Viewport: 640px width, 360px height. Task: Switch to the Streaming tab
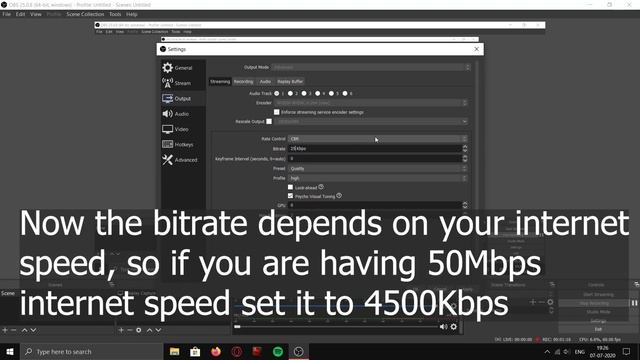(220, 82)
